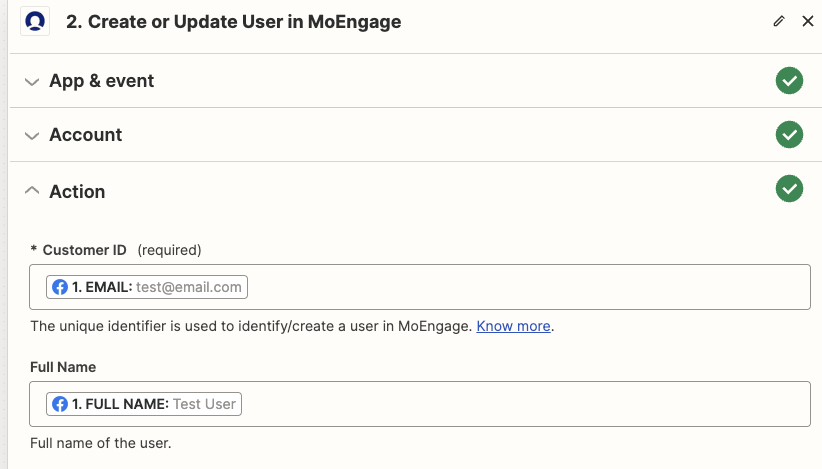Expand the Account section chevron
Image resolution: width=822 pixels, height=469 pixels.
[x=32, y=136]
